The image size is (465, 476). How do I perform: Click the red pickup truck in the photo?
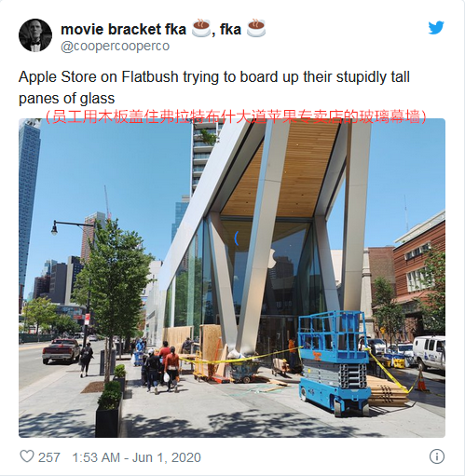click(62, 350)
